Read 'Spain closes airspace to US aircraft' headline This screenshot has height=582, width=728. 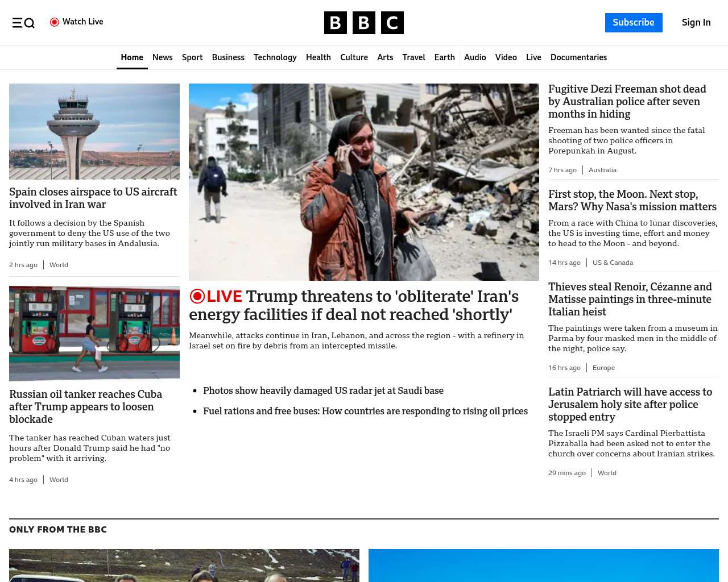point(93,198)
